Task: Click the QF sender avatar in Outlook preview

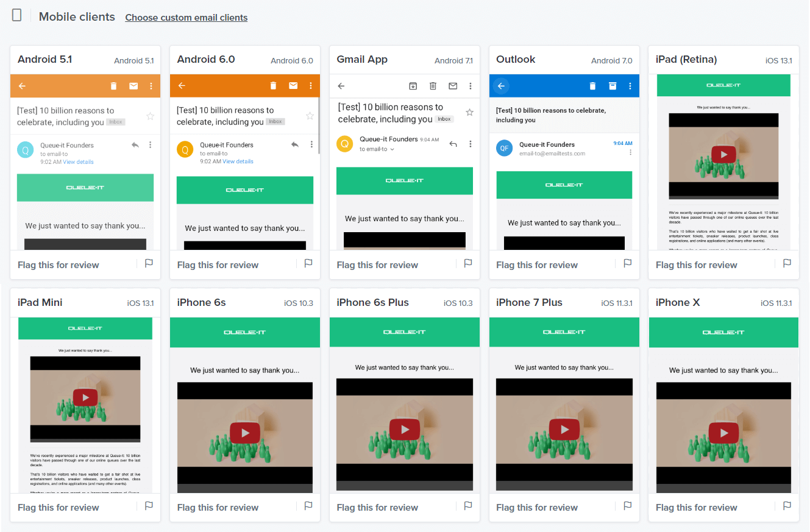Action: pyautogui.click(x=504, y=148)
